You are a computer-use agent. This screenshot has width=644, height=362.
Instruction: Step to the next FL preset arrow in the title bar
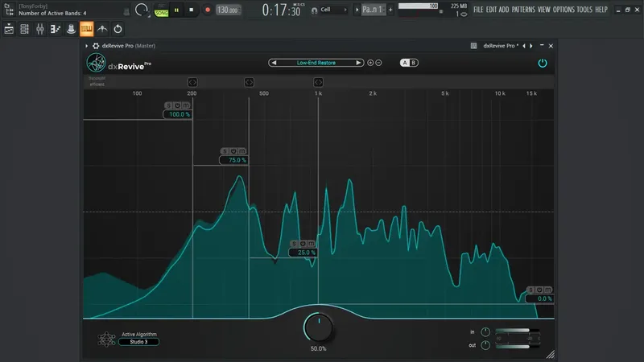(531, 46)
